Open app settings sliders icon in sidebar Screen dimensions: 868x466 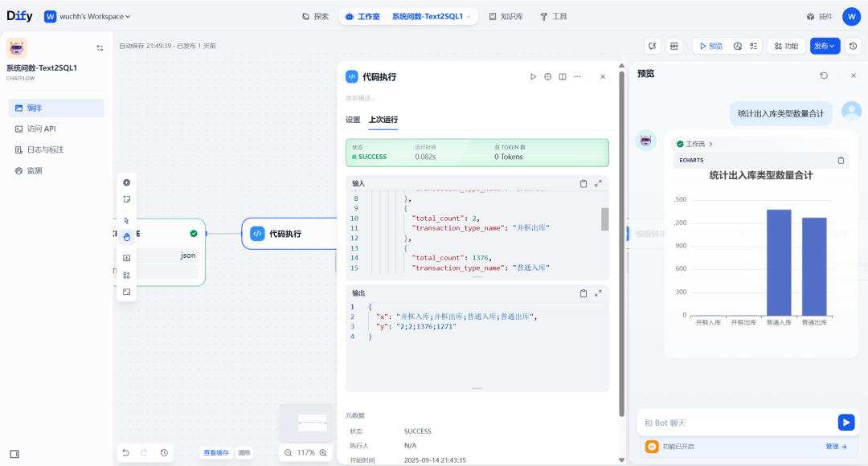[100, 48]
